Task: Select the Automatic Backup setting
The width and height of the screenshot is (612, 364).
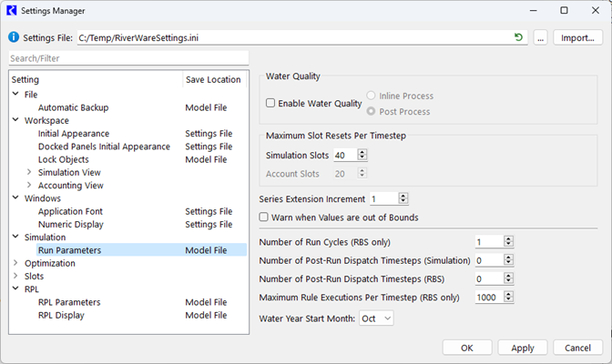Action: click(73, 107)
